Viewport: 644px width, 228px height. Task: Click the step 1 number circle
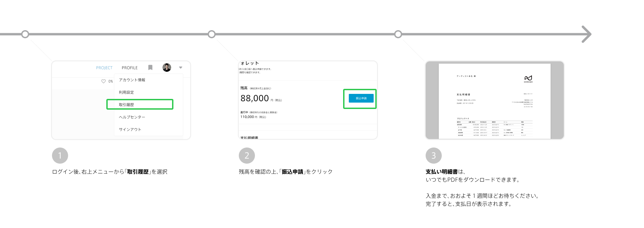click(x=60, y=156)
